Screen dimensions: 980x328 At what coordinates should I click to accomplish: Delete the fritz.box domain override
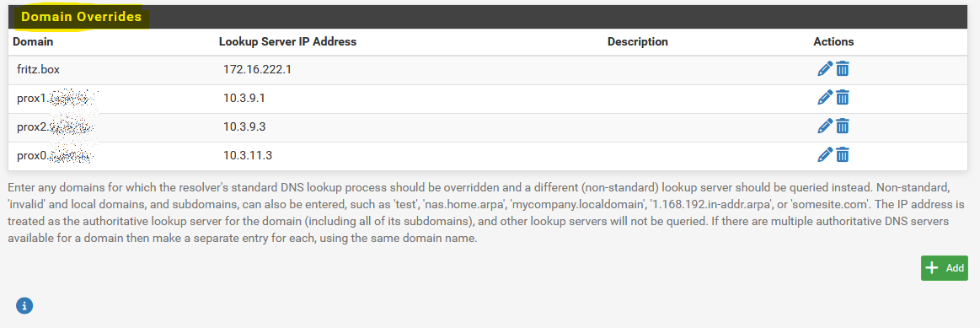[843, 69]
